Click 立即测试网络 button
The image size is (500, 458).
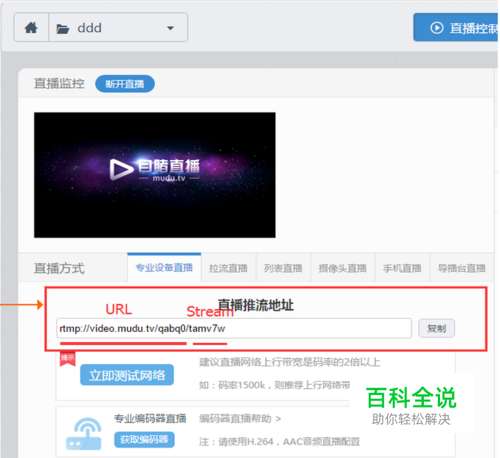[127, 375]
